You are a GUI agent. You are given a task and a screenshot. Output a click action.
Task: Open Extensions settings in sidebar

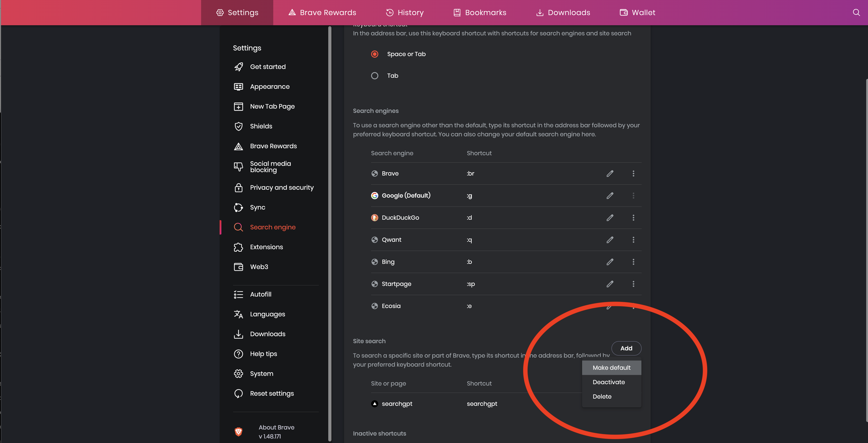pos(266,247)
